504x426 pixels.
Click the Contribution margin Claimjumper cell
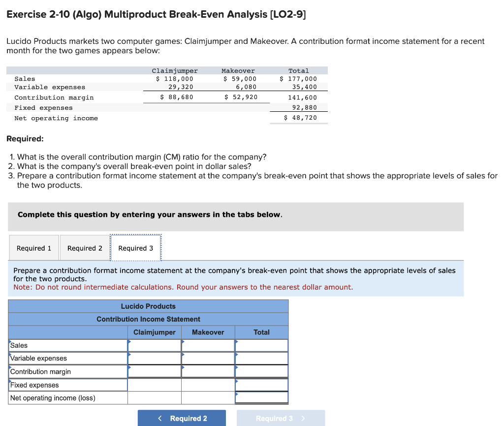[154, 371]
